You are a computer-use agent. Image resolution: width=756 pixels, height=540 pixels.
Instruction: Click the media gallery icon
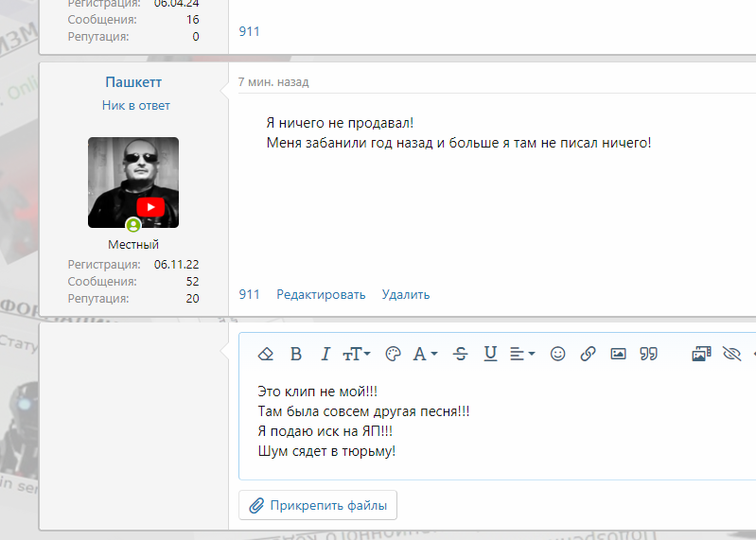(701, 354)
